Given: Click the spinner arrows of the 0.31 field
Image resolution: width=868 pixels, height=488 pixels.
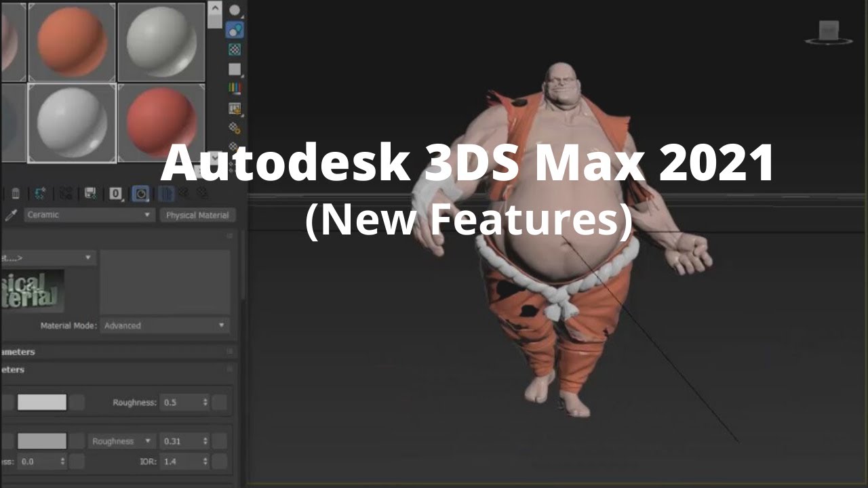Looking at the screenshot, I should click(x=205, y=441).
